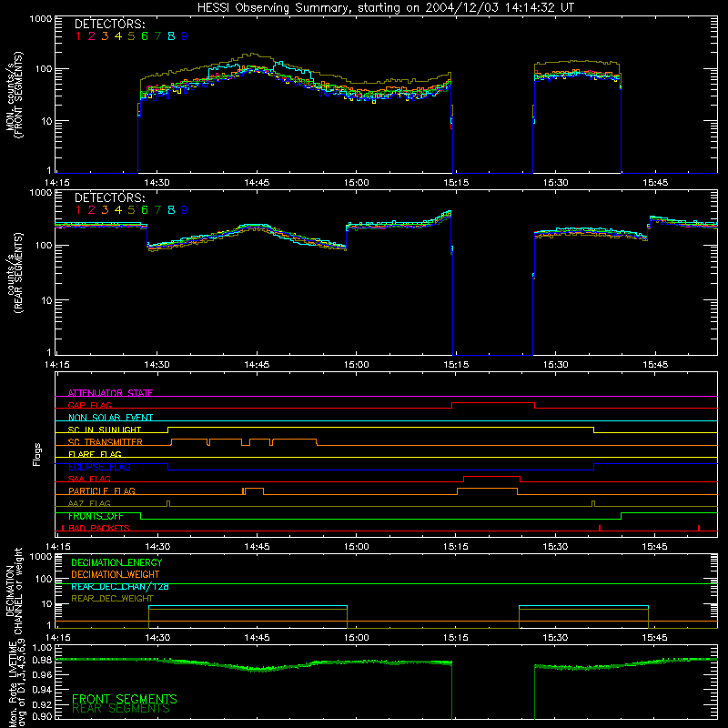Click the front segments counts/s y-axis title
Image resolution: width=728 pixels, height=728 pixels.
(15, 95)
